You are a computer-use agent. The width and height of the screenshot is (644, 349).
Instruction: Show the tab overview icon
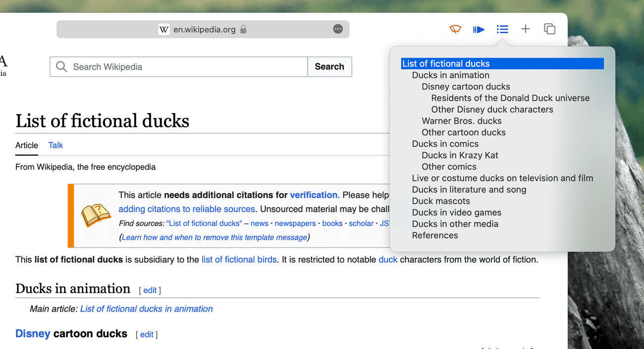click(549, 29)
